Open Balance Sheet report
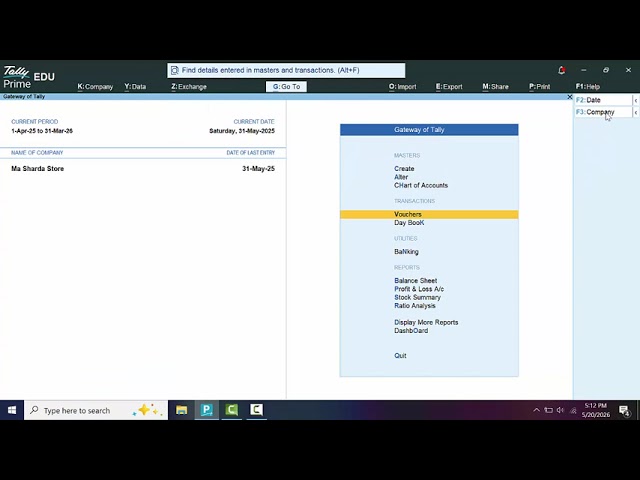 click(x=416, y=281)
